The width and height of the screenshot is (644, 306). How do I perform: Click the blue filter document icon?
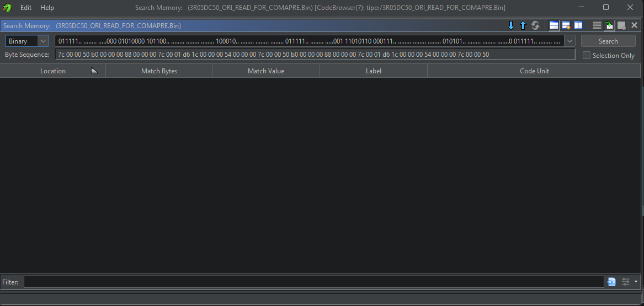coord(611,282)
